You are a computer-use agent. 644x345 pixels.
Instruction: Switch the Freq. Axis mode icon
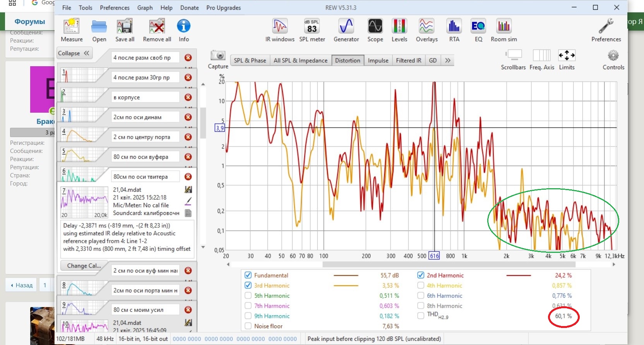541,55
